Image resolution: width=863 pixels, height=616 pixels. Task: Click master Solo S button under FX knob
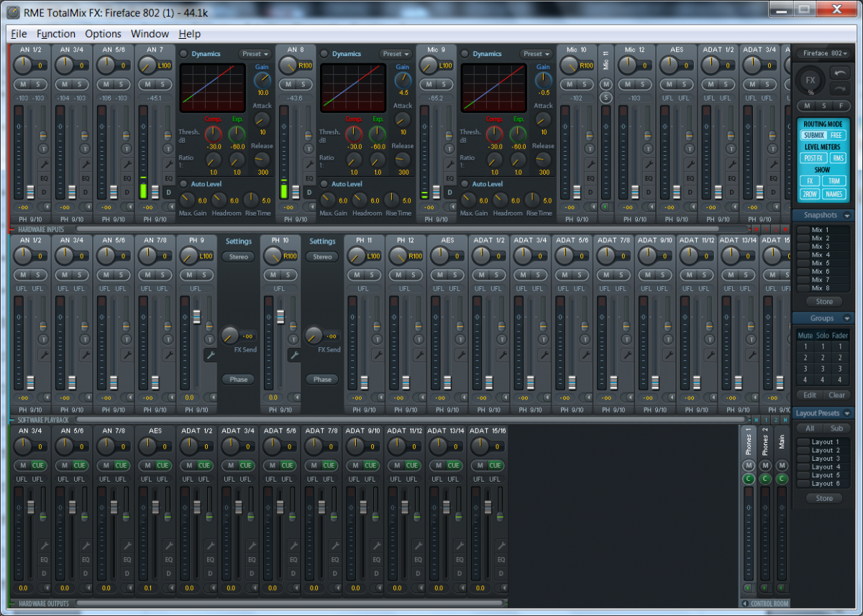[x=823, y=106]
